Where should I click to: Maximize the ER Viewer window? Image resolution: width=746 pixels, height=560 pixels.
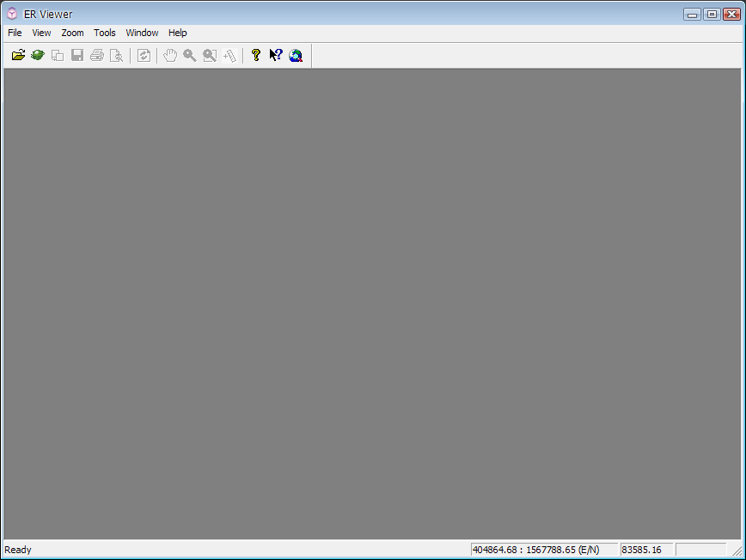pos(712,15)
